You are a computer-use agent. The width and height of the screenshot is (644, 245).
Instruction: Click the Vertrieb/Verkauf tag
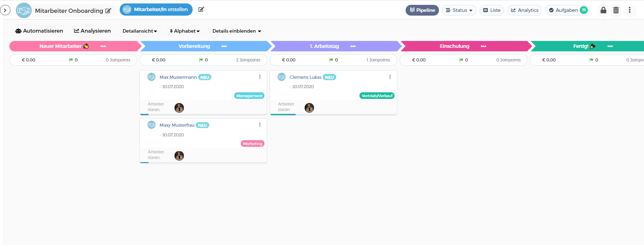pos(377,96)
